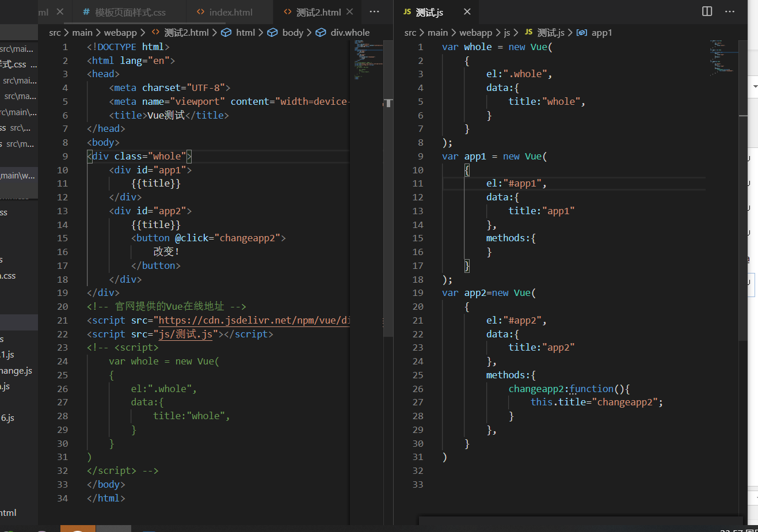The width and height of the screenshot is (758, 532).
Task: Open 'main' breadcrumb in left editor
Action: [82, 33]
